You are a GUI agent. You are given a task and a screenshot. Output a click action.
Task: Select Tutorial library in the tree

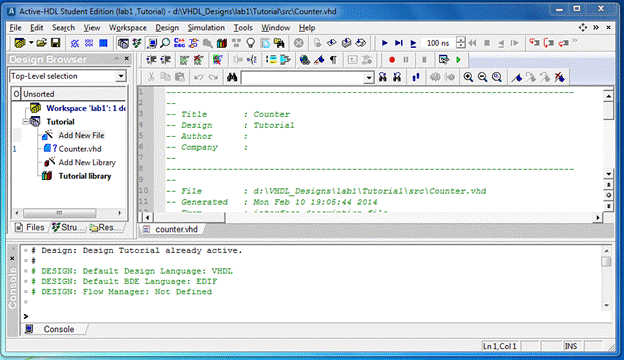click(x=85, y=176)
